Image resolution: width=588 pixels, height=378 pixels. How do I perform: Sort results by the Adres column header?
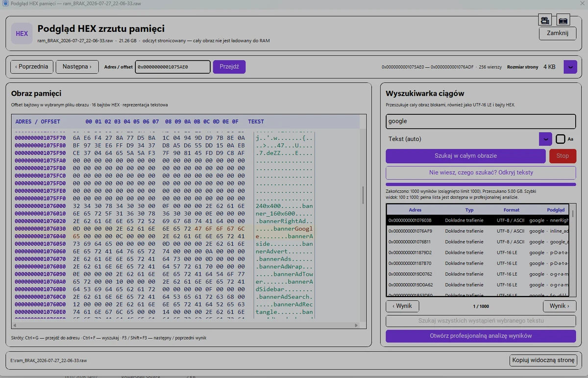(x=415, y=210)
